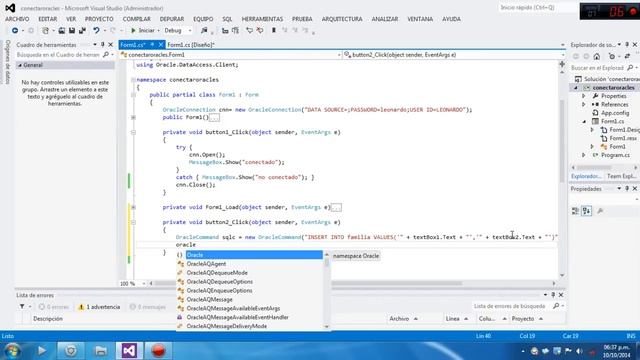
Task: Collapse the Form1.cs node in Solution Explorer
Action: click(x=584, y=121)
